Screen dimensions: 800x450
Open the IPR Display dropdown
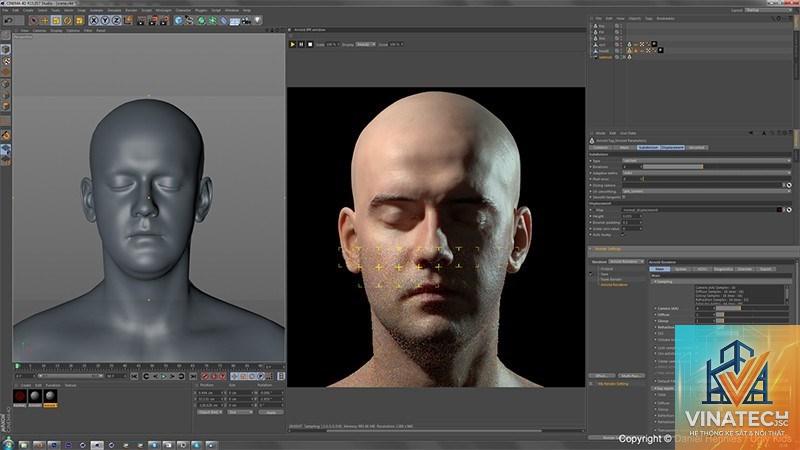(365, 44)
